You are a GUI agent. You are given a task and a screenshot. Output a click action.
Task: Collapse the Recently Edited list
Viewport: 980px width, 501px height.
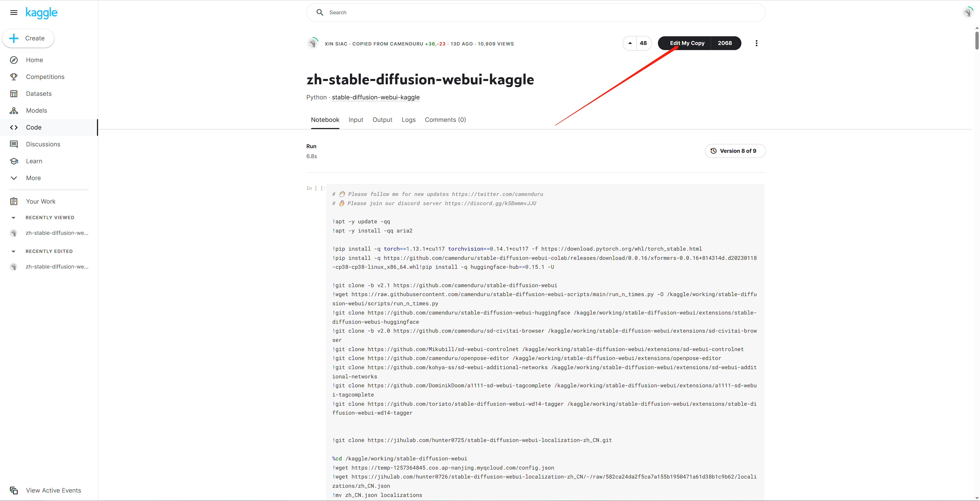(14, 251)
